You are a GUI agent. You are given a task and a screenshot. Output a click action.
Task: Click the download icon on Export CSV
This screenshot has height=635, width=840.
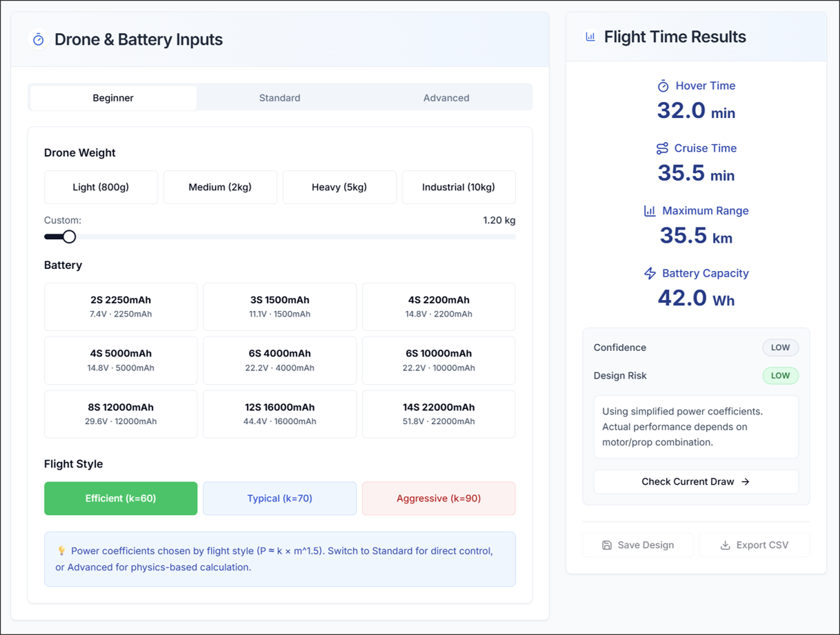tap(725, 545)
